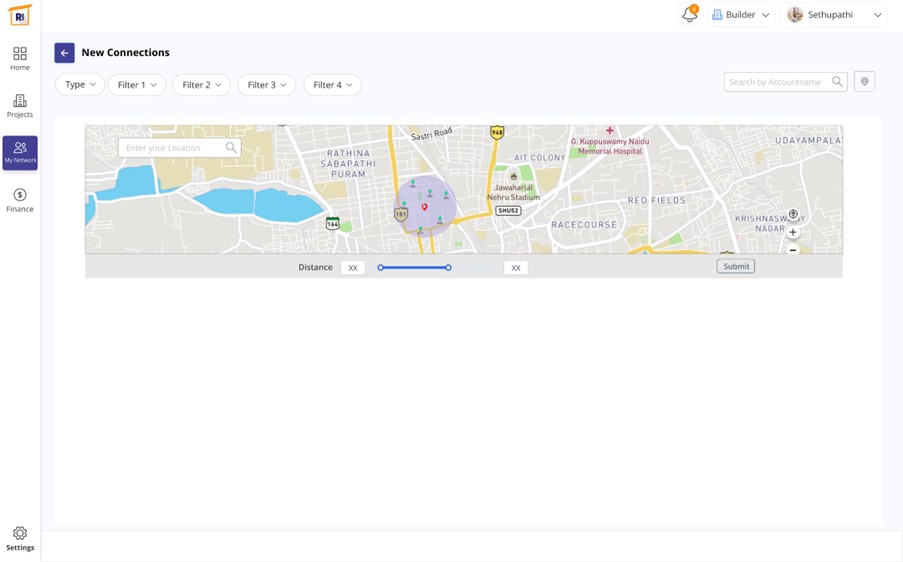Click the map zoom out minus icon
This screenshot has height=562, width=903.
(x=793, y=249)
